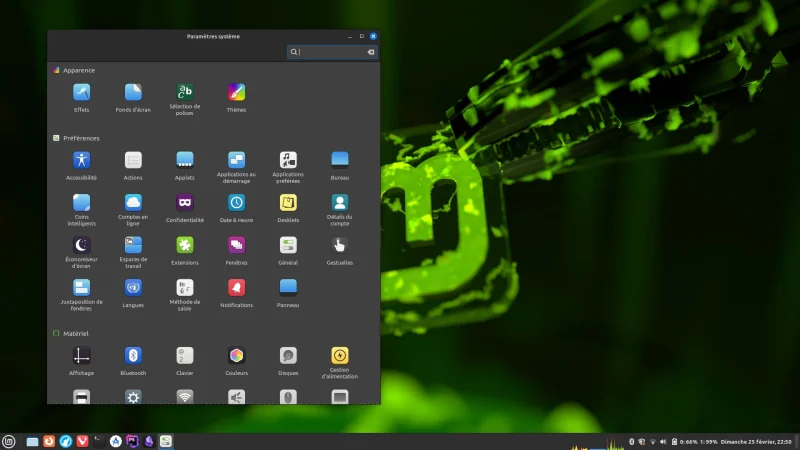Image resolution: width=800 pixels, height=450 pixels.
Task: Click the Paramètres système window title
Action: click(213, 36)
